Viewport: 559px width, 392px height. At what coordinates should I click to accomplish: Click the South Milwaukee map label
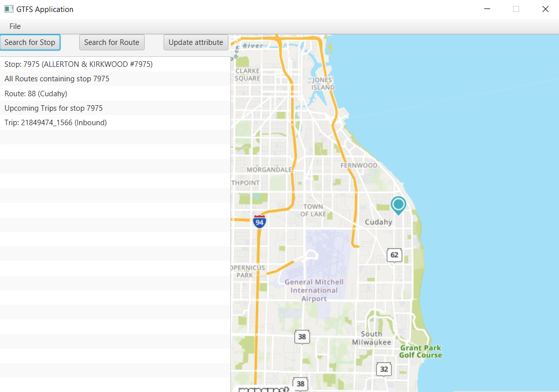pos(372,338)
